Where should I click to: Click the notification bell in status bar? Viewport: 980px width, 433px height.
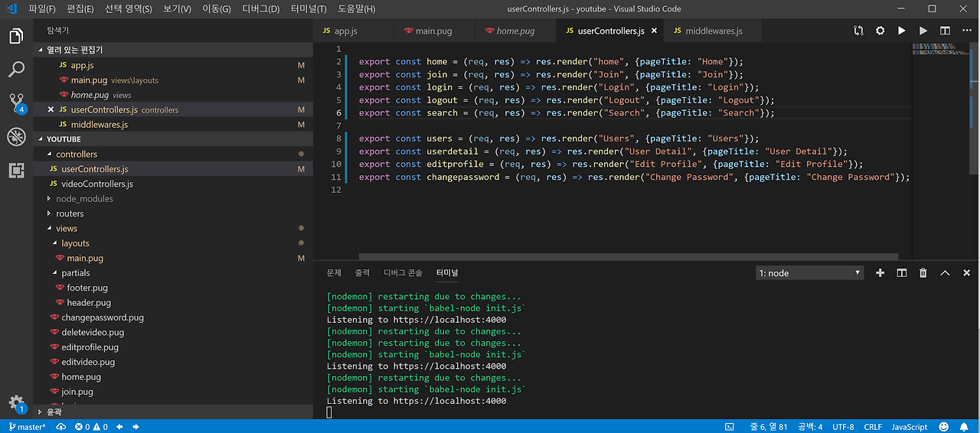coord(965,427)
